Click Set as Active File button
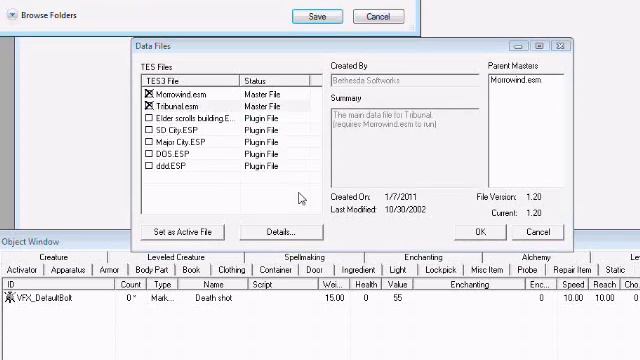 (182, 232)
